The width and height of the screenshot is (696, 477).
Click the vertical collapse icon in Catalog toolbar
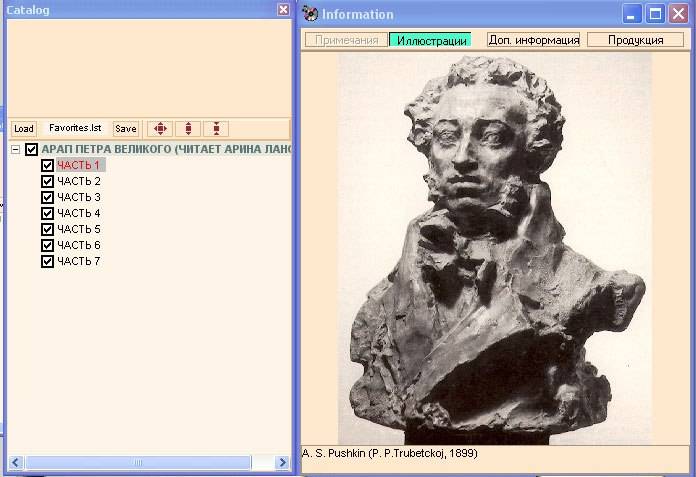coord(216,129)
